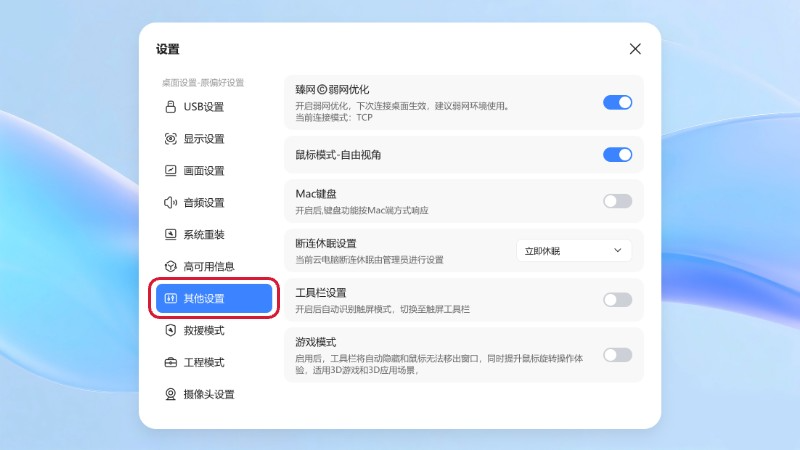Open 摄像头设置 in the sidebar
The height and width of the screenshot is (450, 800).
click(214, 394)
